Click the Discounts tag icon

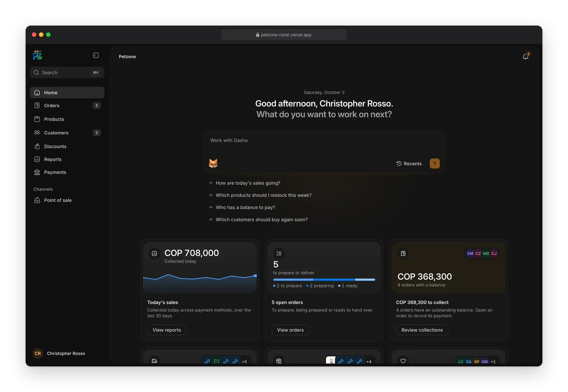pyautogui.click(x=37, y=146)
